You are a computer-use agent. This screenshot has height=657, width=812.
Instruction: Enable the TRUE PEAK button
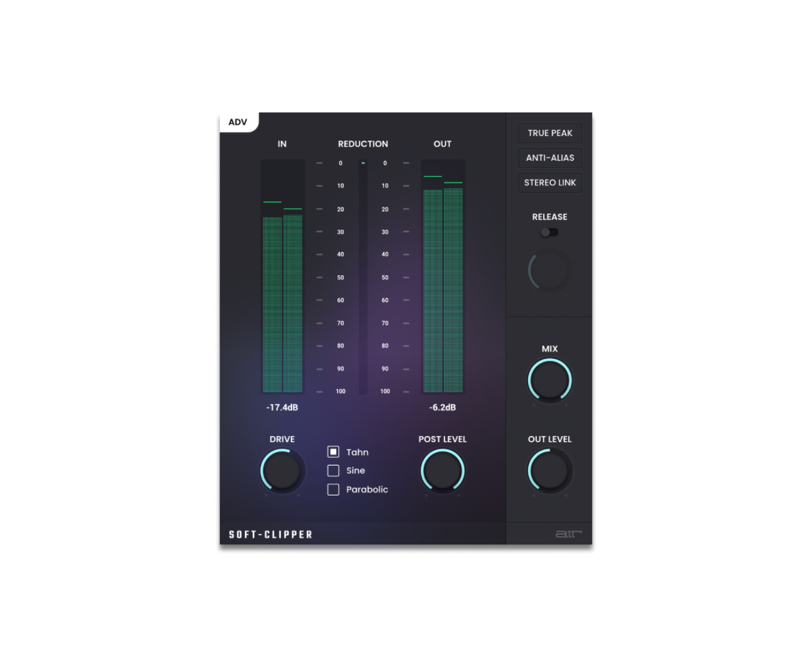pyautogui.click(x=550, y=133)
